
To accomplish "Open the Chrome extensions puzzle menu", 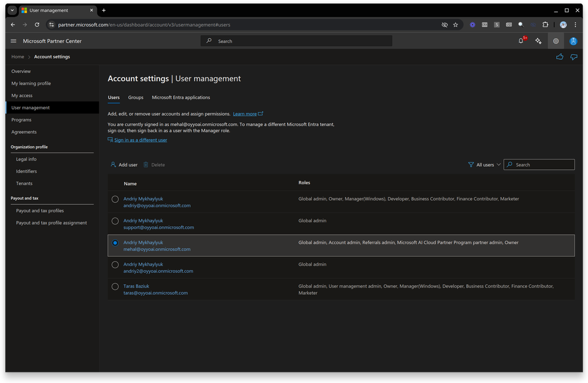I will click(x=545, y=25).
